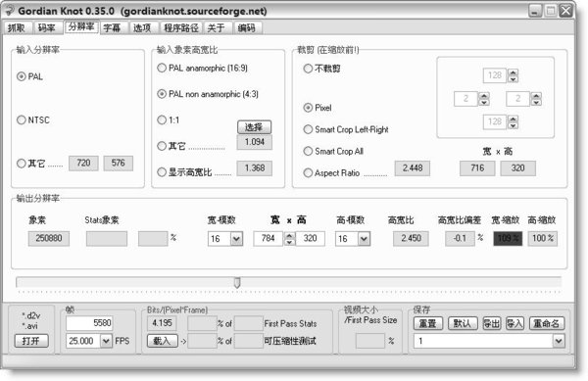Image resolution: width=588 pixels, height=381 pixels.
Task: Increase the right crop value 2
Action: [x=536, y=95]
